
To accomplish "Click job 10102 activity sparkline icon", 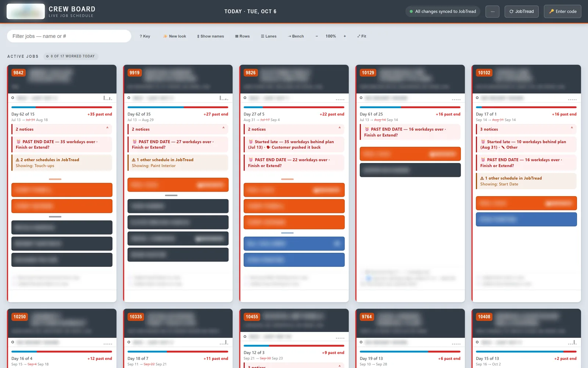I will click(572, 99).
